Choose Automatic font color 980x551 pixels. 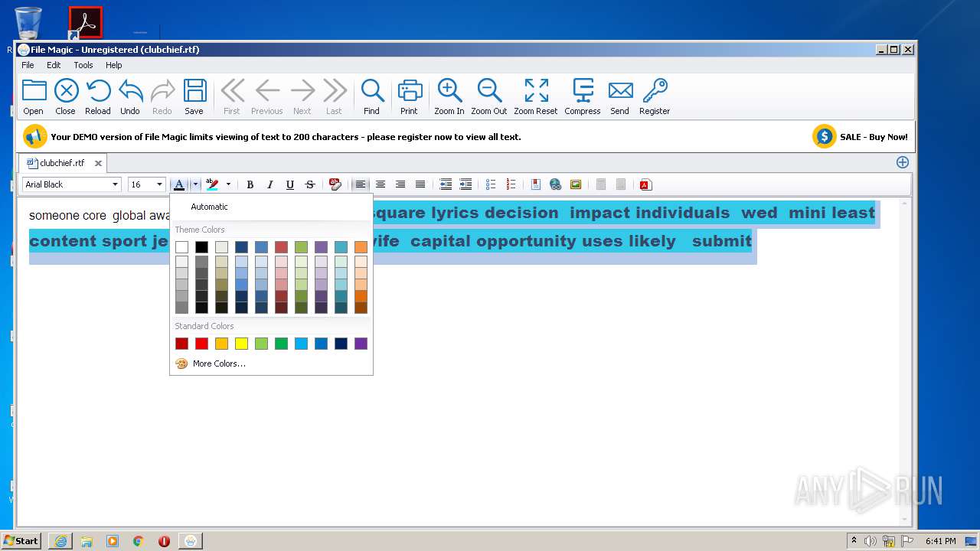pos(271,207)
